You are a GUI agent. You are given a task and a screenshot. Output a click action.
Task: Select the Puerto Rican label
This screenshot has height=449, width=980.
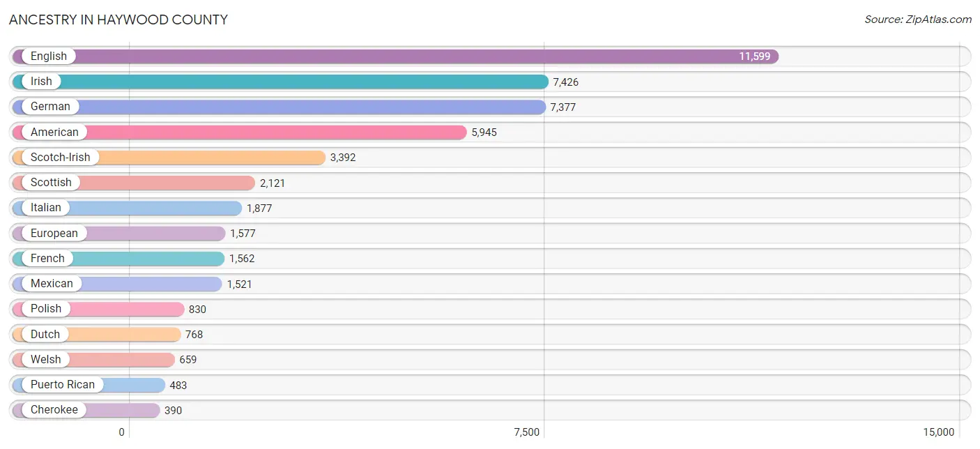click(63, 385)
